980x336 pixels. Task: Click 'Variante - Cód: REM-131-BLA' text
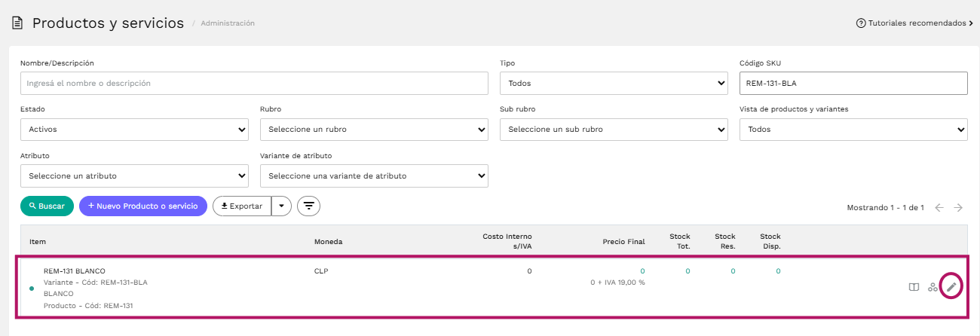(96, 283)
